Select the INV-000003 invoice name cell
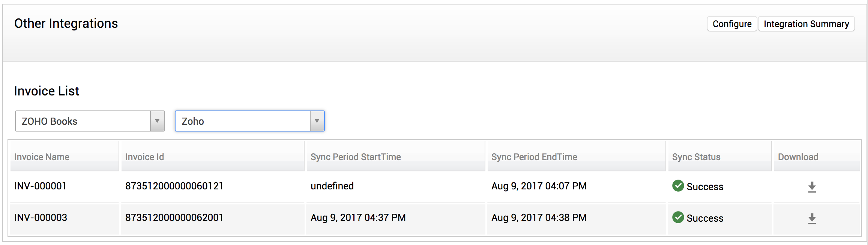Image resolution: width=868 pixels, height=245 pixels. (x=41, y=218)
